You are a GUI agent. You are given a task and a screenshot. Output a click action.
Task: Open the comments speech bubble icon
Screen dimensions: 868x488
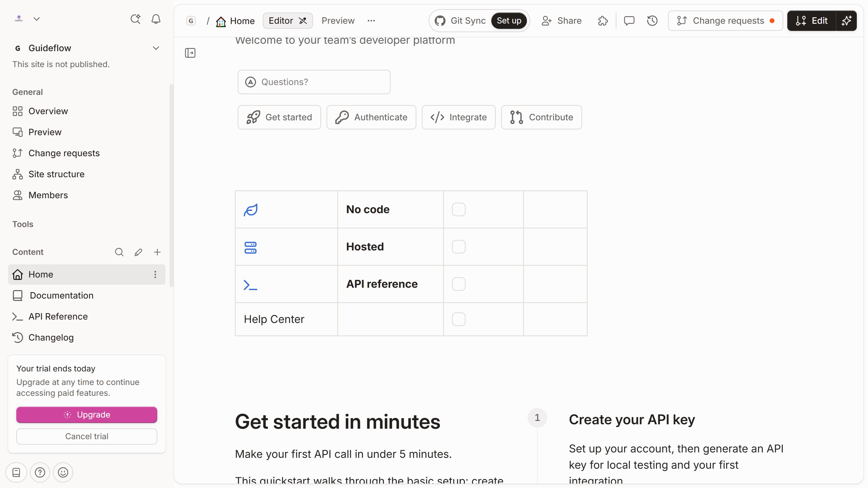click(x=629, y=21)
